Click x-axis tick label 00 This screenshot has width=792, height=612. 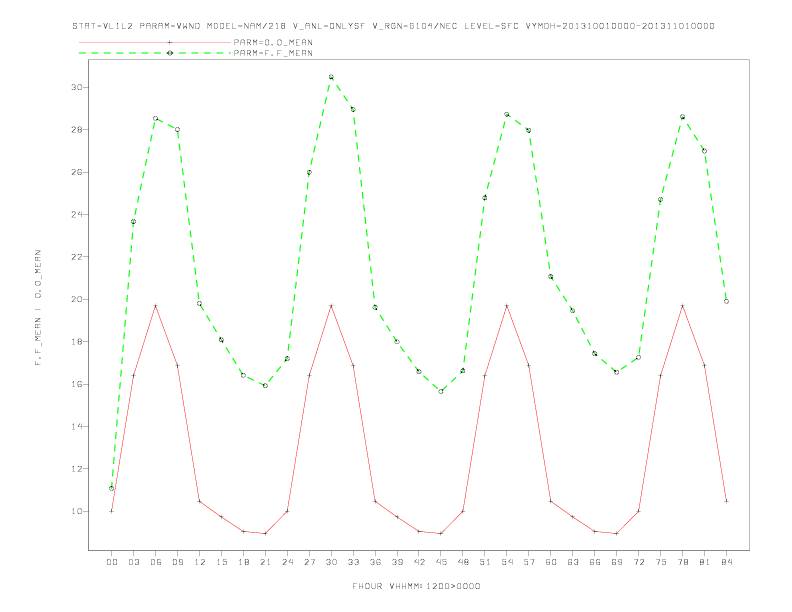tap(112, 562)
